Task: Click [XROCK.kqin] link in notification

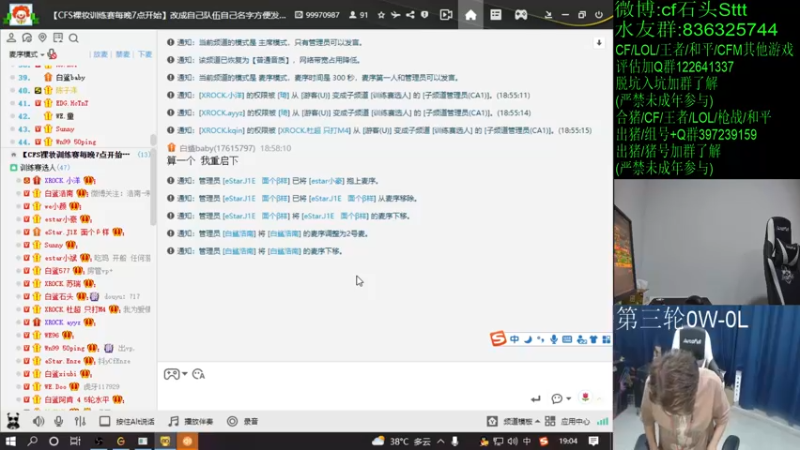Action: [221, 131]
